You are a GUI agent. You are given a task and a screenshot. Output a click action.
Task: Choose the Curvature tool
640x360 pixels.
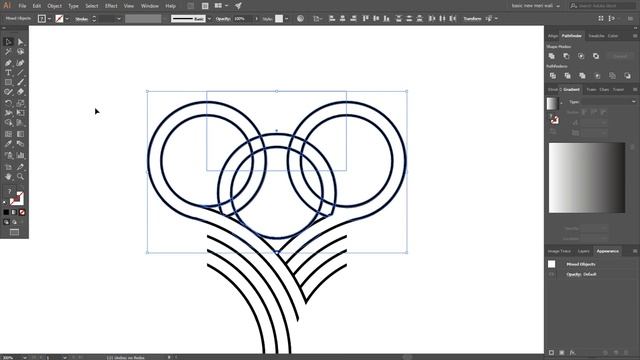[x=20, y=63]
